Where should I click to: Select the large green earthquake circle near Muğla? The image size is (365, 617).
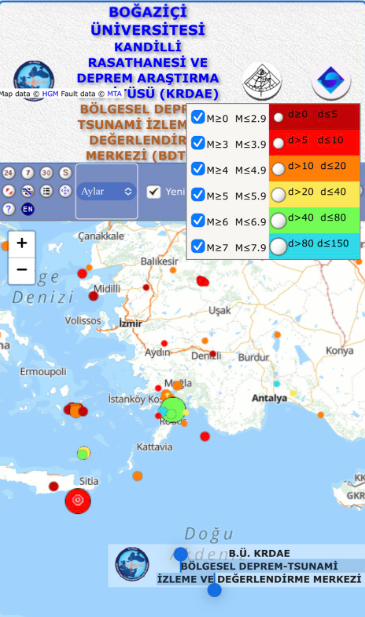coord(173,410)
